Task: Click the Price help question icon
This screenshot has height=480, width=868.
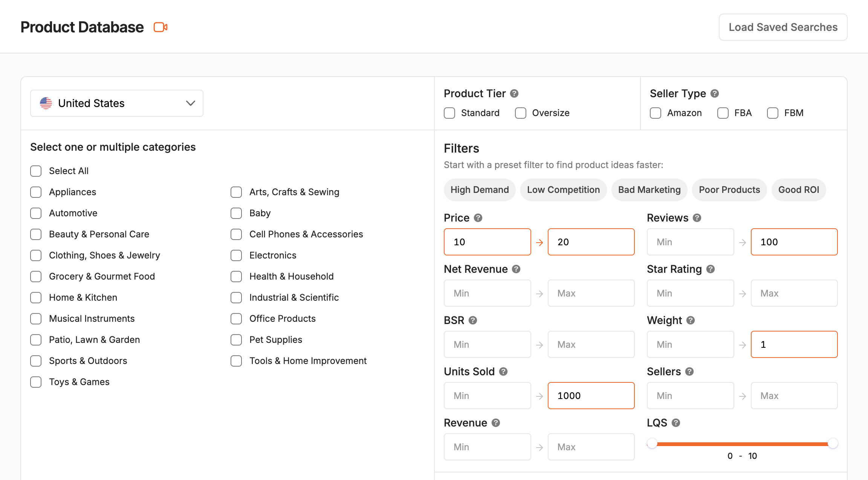Action: point(478,218)
